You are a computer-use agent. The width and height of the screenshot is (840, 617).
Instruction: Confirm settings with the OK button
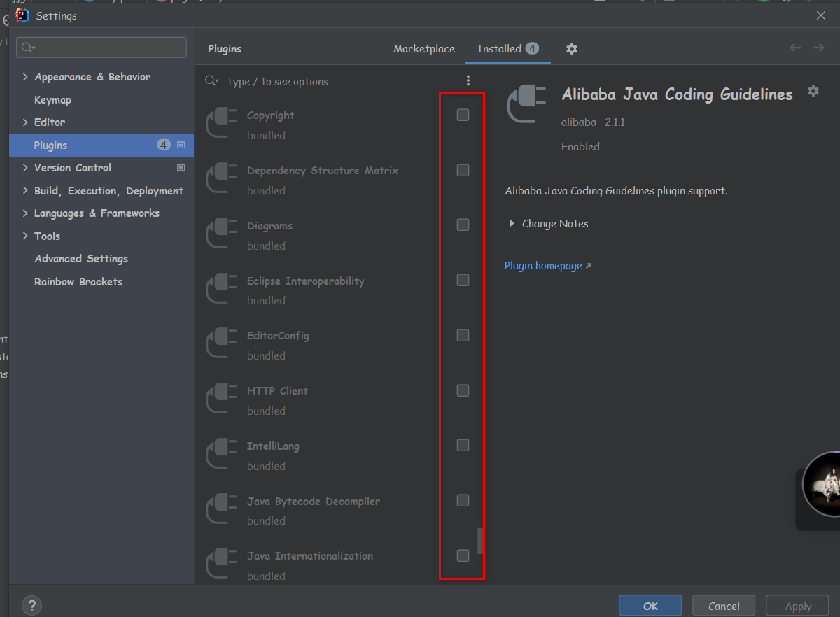(x=650, y=606)
